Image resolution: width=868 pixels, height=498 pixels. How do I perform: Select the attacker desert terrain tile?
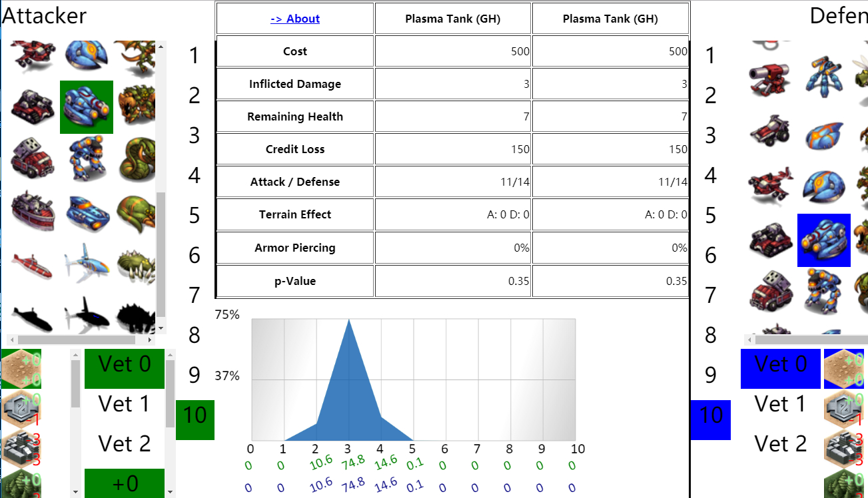coord(21,368)
